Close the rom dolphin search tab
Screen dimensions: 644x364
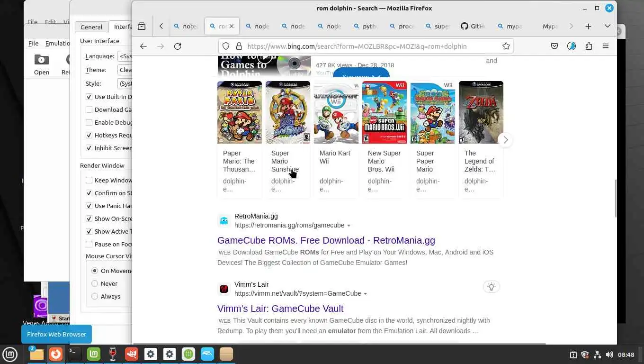coord(232,26)
